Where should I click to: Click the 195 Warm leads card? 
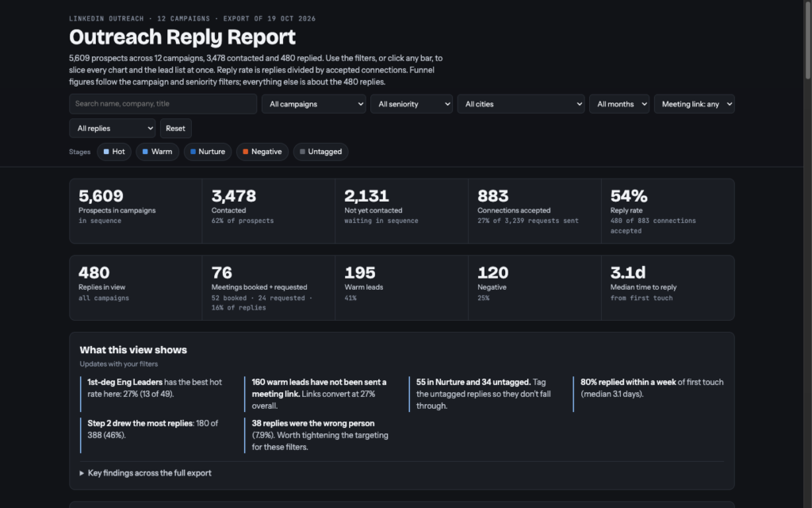pos(401,287)
